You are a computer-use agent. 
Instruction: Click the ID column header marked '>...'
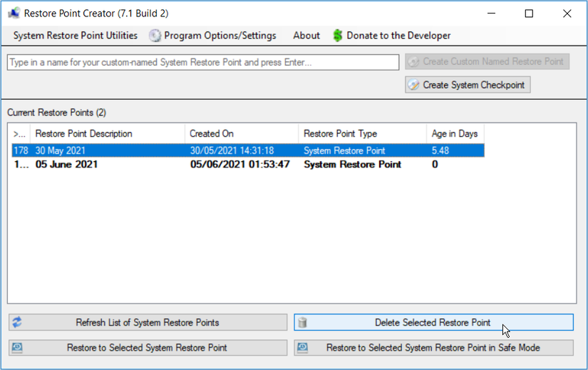pyautogui.click(x=19, y=133)
